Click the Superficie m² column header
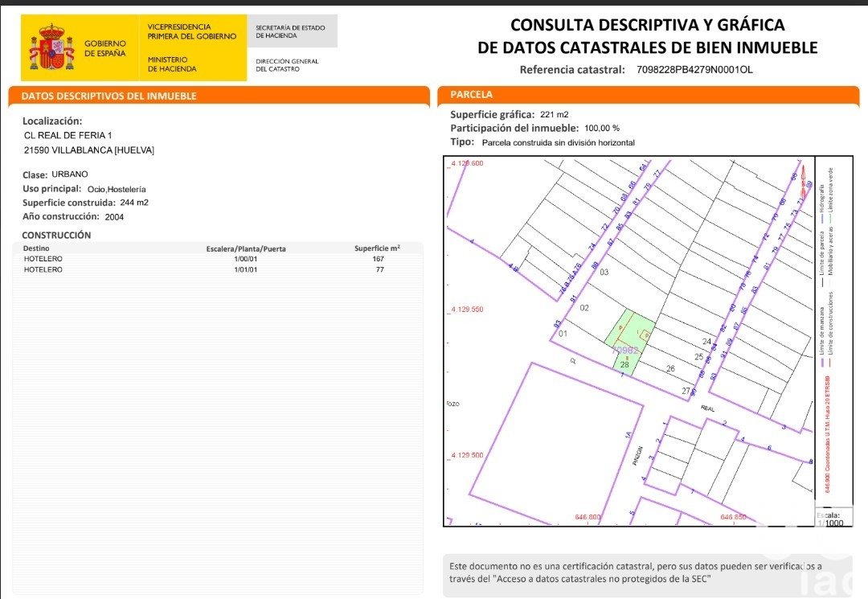Viewport: 868px width, 599px height. [x=378, y=248]
